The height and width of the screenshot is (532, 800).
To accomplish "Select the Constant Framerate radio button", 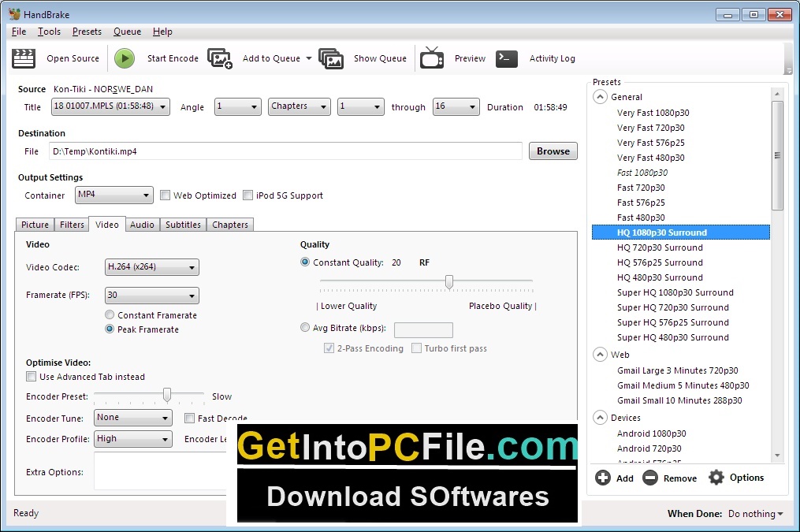I will pos(110,314).
